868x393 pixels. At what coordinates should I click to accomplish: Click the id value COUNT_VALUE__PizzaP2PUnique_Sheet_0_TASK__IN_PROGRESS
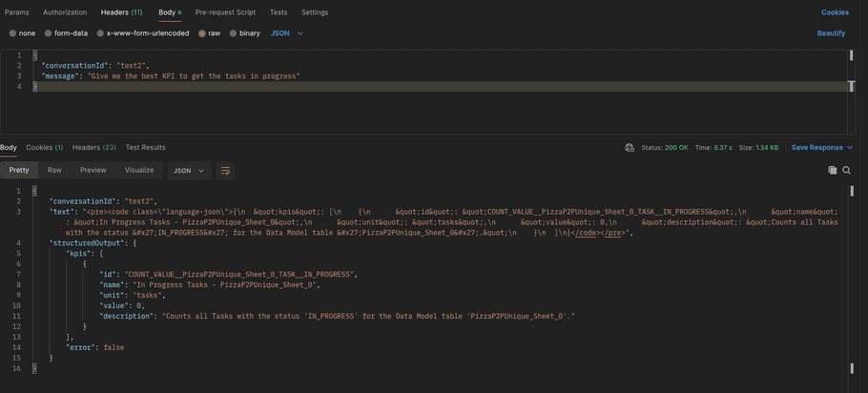point(239,274)
